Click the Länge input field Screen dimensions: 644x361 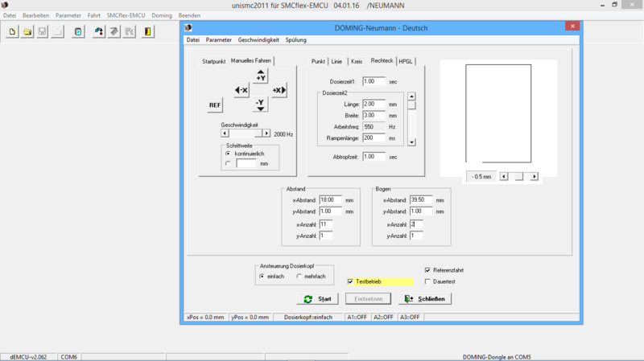coord(374,105)
